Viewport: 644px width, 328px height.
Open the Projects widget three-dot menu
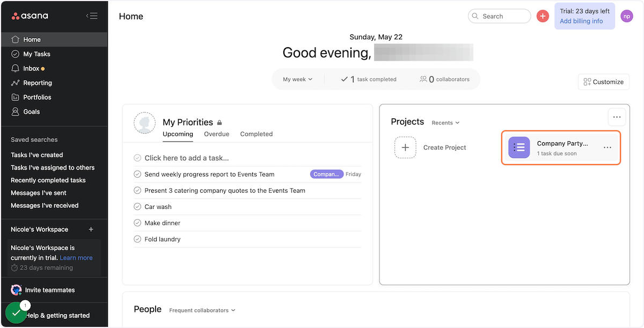coord(617,117)
